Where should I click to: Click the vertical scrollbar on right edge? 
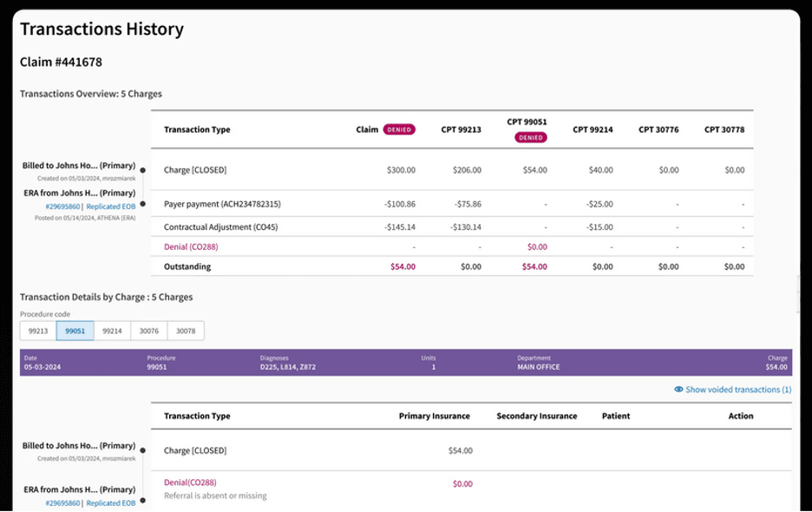click(798, 295)
